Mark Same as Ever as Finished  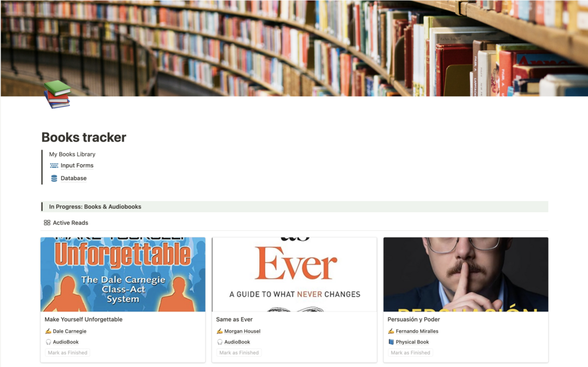pos(239,353)
